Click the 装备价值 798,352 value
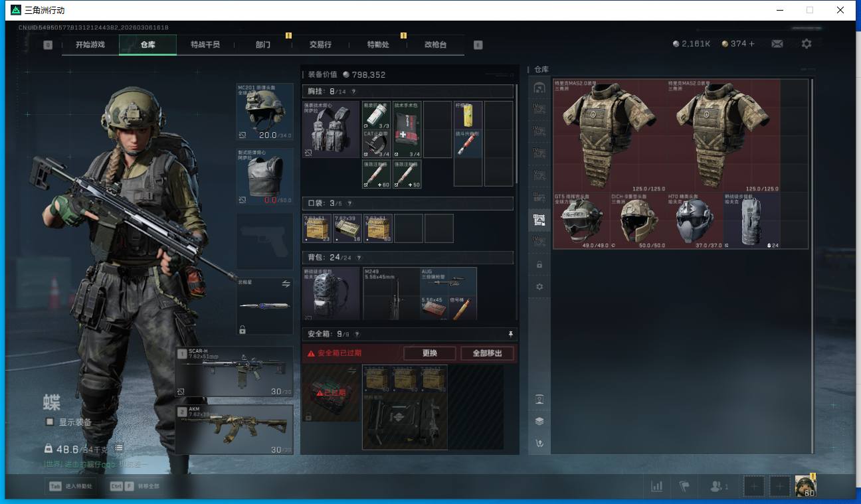This screenshot has width=861, height=504. coord(347,75)
